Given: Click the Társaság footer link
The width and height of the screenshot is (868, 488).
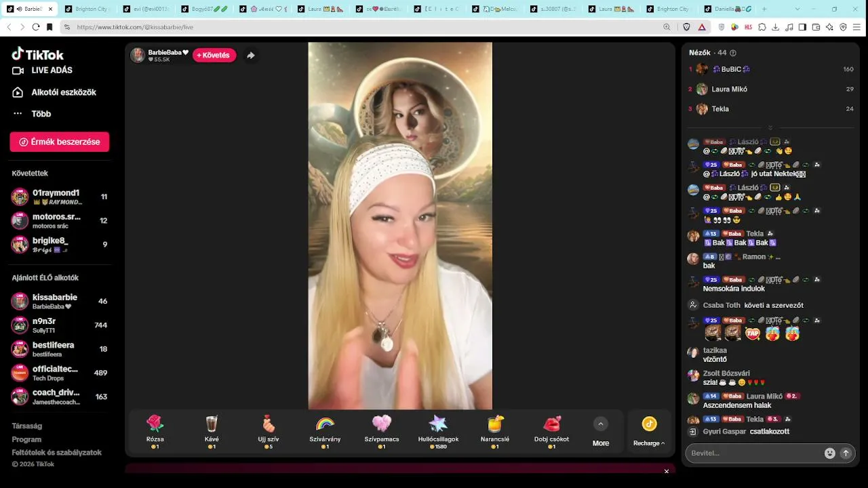Looking at the screenshot, I should [x=26, y=426].
